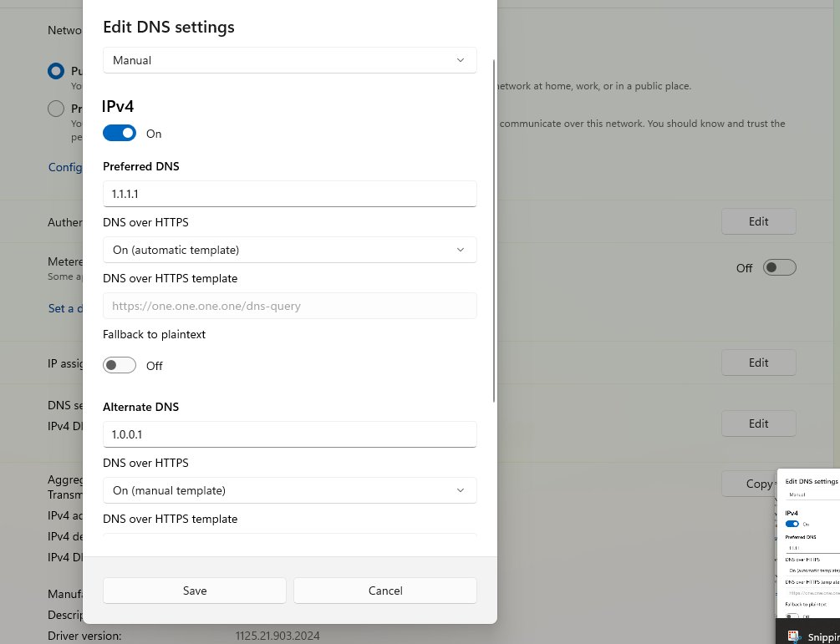Screen dimensions: 840x644
Task: Click the 'Alternate DNS' label
Action: (141, 407)
